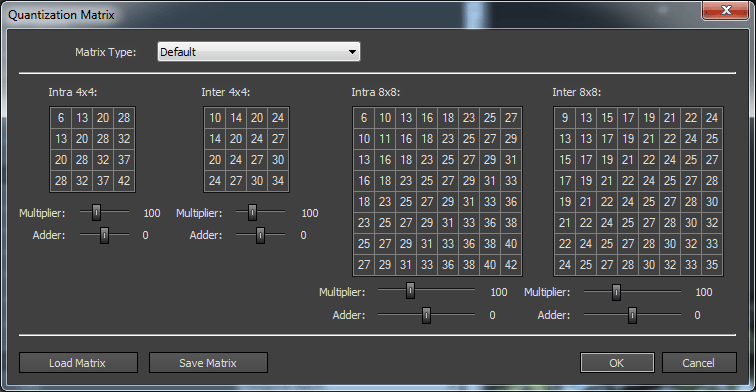Viewport: 756px width, 392px height.
Task: Click Intra 4x4 Adder value 0
Action: [145, 235]
